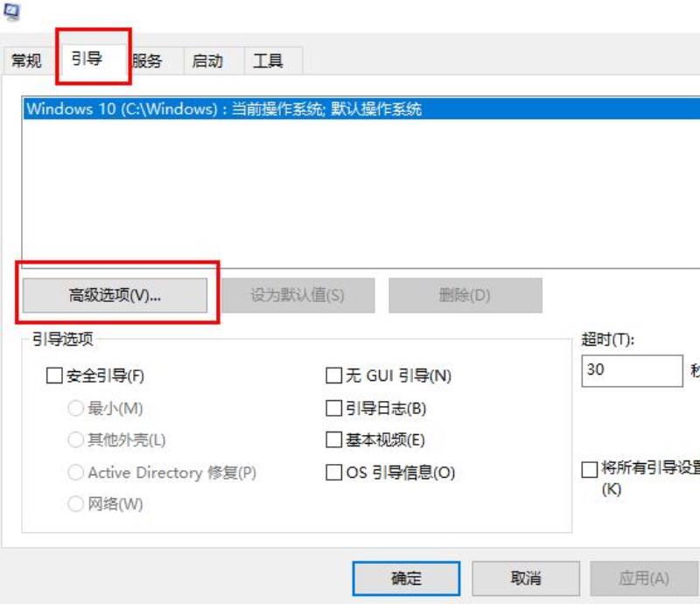
Task: Select the Windows 10 (C:\Windows) boot entry
Action: 361,109
